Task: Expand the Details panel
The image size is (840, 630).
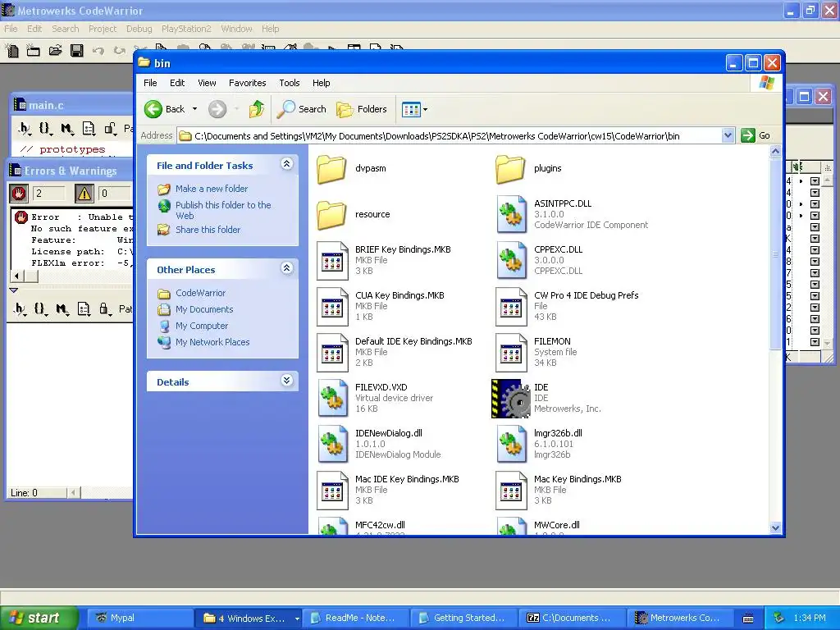Action: point(287,381)
